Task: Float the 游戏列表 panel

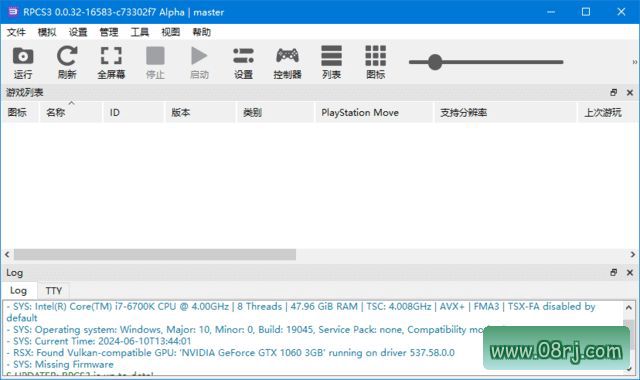Action: 613,93
